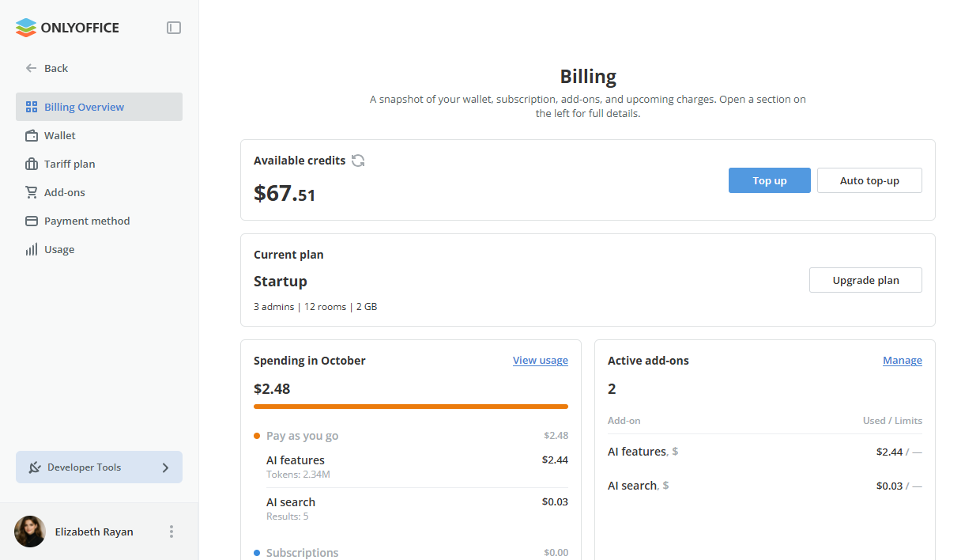Screen dimensions: 980x560
Task: Click the Elizabeth Rayan username
Action: (94, 532)
